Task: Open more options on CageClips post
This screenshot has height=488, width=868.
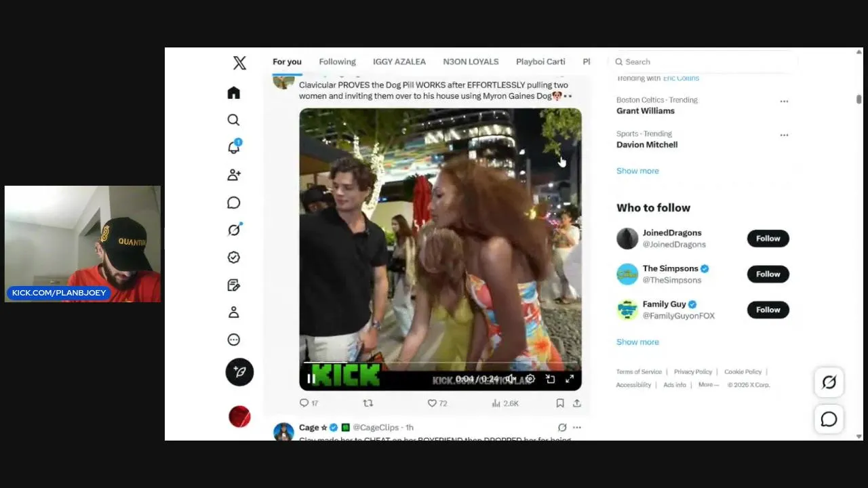Action: coord(577,428)
